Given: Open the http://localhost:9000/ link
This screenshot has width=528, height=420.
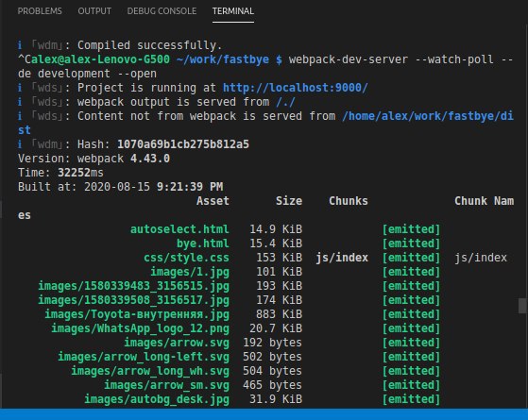Looking at the screenshot, I should tap(296, 88).
